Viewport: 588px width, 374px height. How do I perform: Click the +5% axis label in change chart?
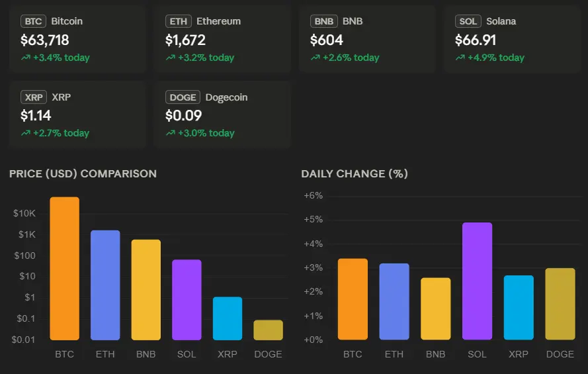(313, 220)
